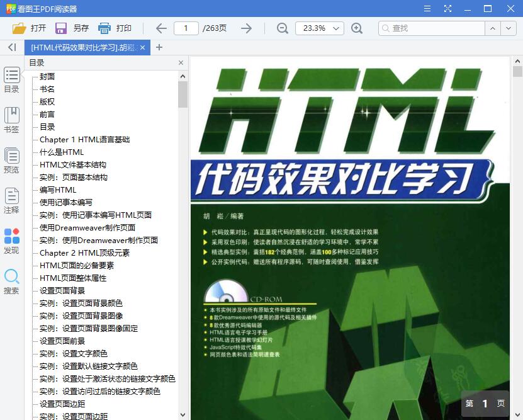
Task: Open the search options dropdown arrow
Action: point(509,28)
